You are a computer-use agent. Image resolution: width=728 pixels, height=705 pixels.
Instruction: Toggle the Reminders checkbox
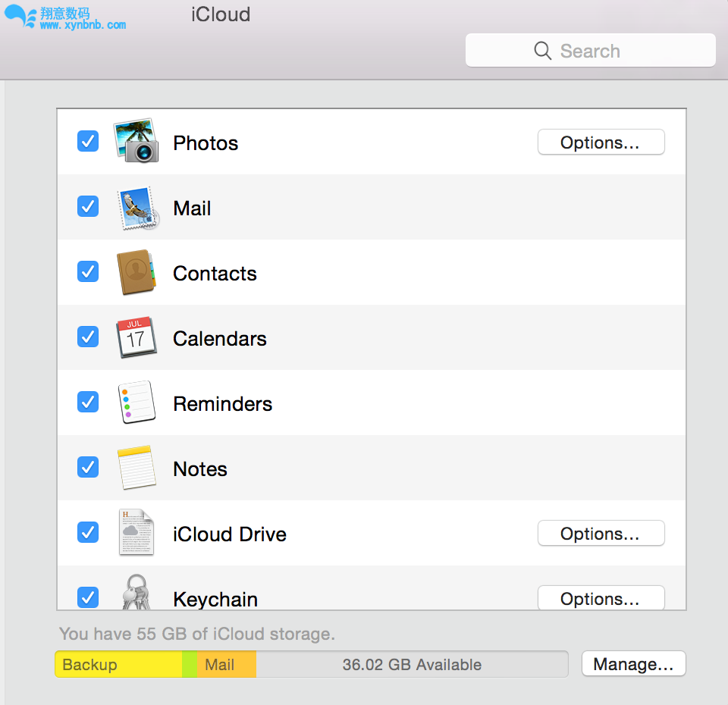click(88, 402)
